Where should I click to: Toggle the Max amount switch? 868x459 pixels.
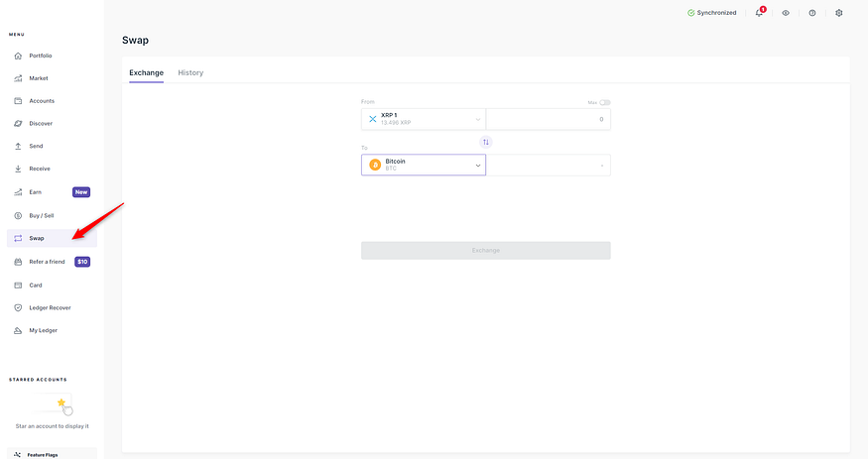coord(604,102)
